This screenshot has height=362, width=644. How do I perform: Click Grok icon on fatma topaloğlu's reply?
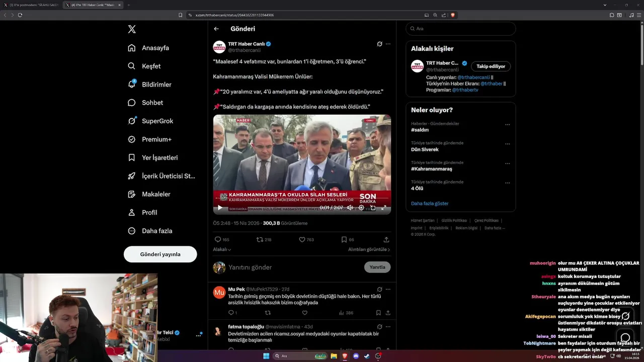380,327
